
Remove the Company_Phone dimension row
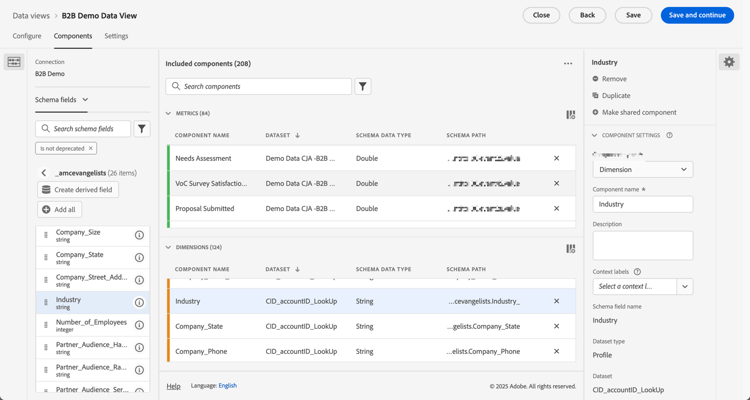[x=557, y=351]
